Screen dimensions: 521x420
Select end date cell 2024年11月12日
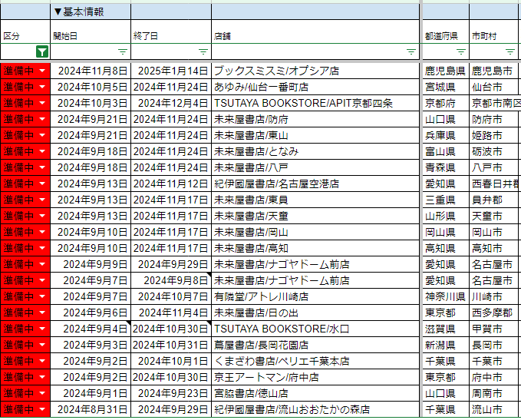[171, 184]
